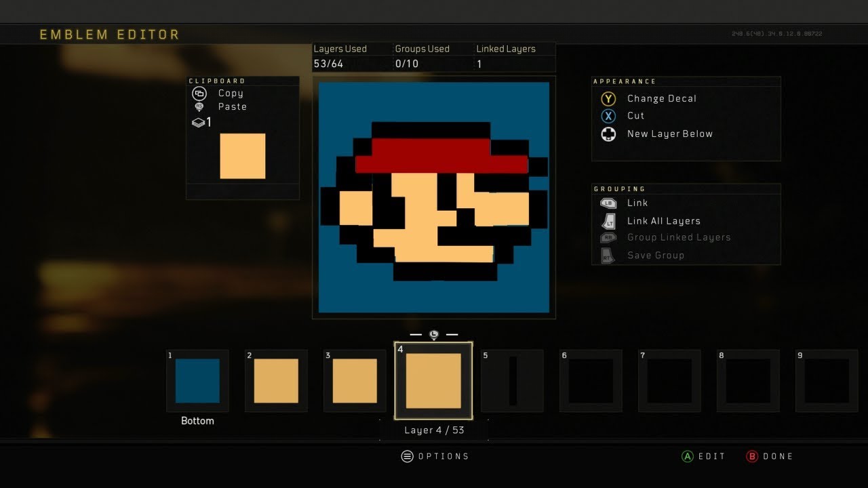
Task: Select New Layer Below
Action: point(670,134)
